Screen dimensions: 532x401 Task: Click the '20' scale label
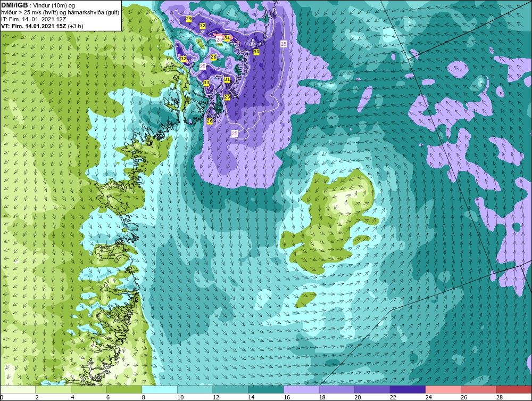358,397
